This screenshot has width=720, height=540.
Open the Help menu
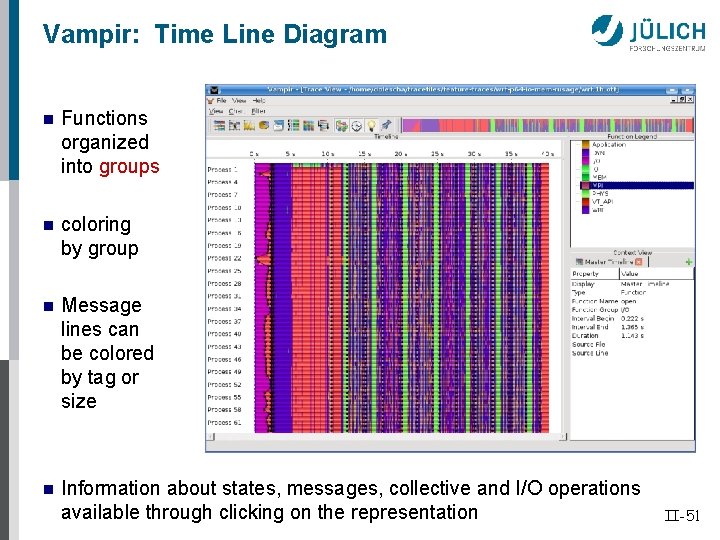(259, 101)
